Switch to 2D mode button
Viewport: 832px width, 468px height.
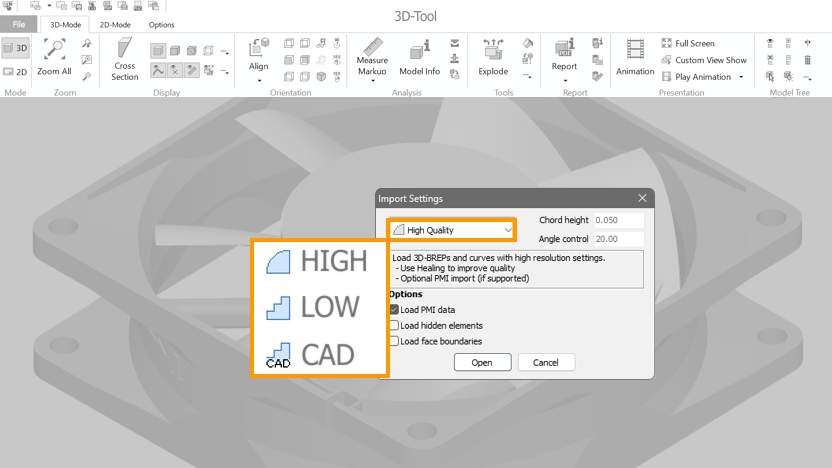15,72
